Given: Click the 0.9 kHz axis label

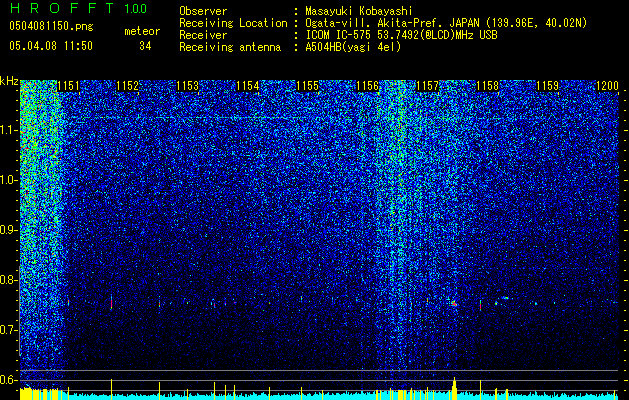Looking at the screenshot, I should point(8,230).
